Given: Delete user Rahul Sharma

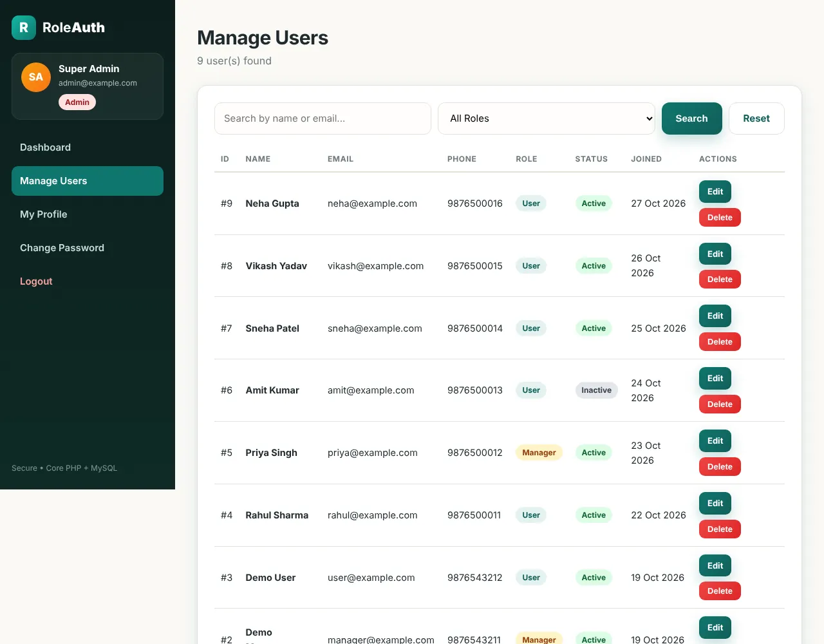Looking at the screenshot, I should click(x=720, y=529).
